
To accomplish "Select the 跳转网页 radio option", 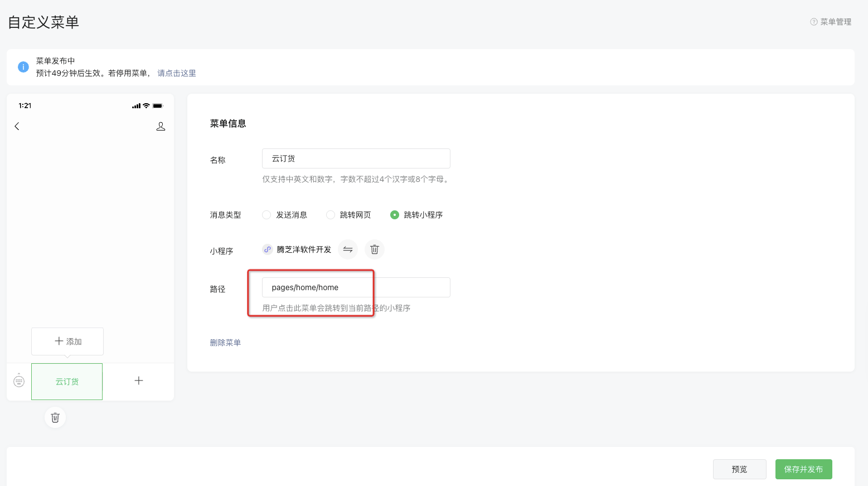I will point(331,215).
